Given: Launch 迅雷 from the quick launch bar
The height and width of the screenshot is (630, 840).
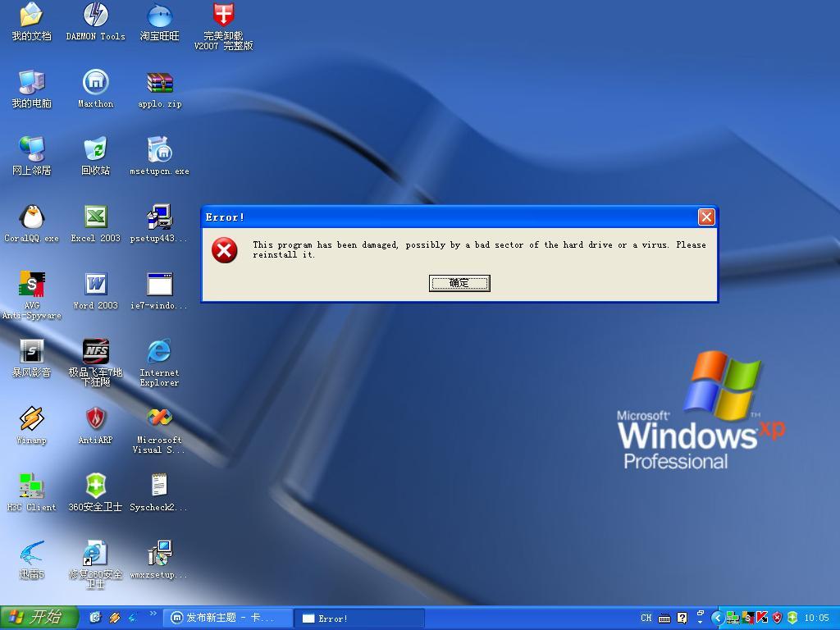Looking at the screenshot, I should tap(132, 618).
